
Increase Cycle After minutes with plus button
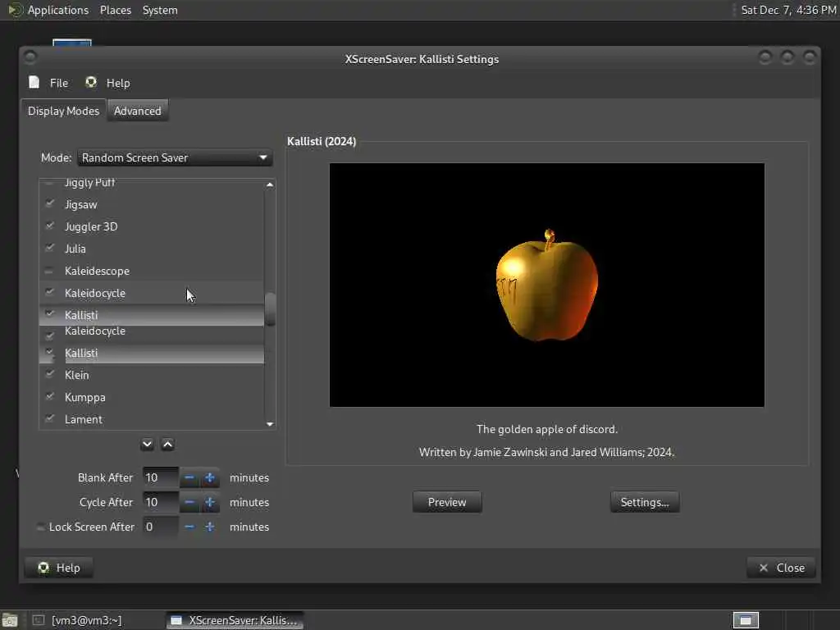209,502
